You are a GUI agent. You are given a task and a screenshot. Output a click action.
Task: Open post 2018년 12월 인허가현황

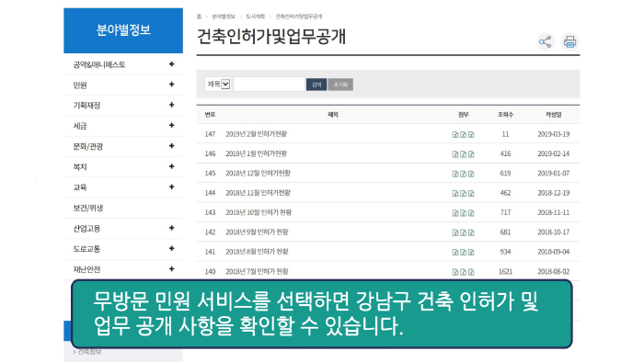coord(258,173)
